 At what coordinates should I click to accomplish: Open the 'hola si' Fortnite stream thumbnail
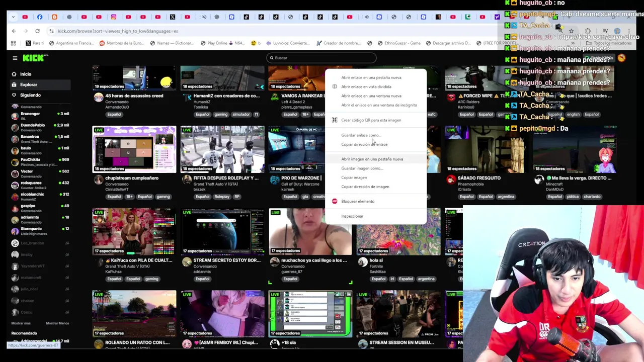[x=398, y=231]
